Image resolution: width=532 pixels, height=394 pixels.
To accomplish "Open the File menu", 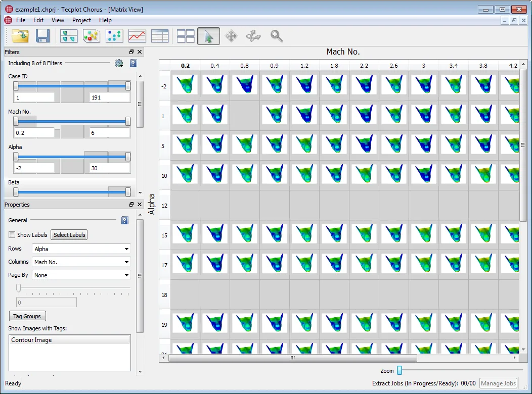I will (x=21, y=20).
